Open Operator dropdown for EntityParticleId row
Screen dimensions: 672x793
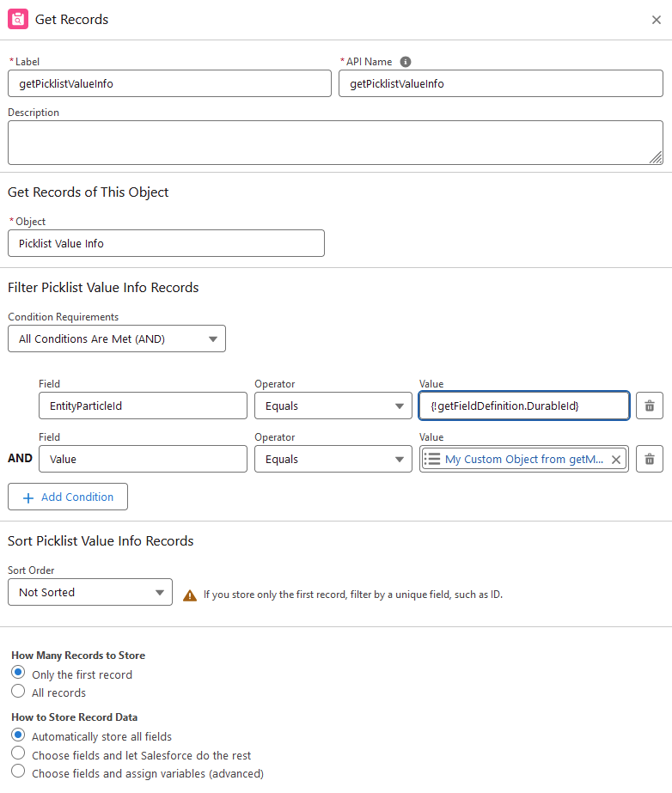tap(333, 406)
